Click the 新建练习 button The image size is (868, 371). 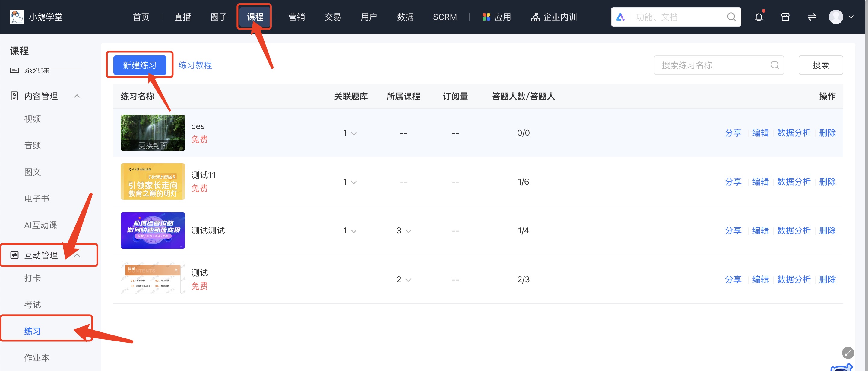click(140, 65)
